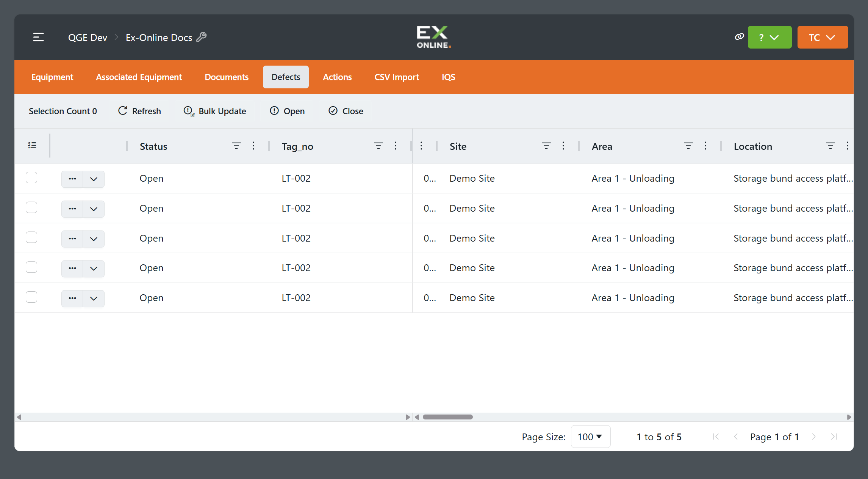Open the Page Size 100 dropdown
This screenshot has width=868, height=479.
[590, 437]
